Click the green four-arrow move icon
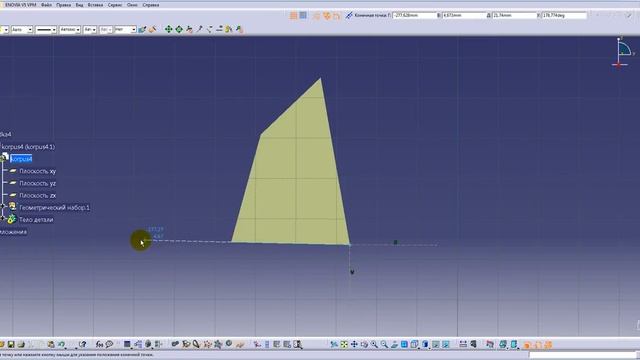 coord(169,29)
